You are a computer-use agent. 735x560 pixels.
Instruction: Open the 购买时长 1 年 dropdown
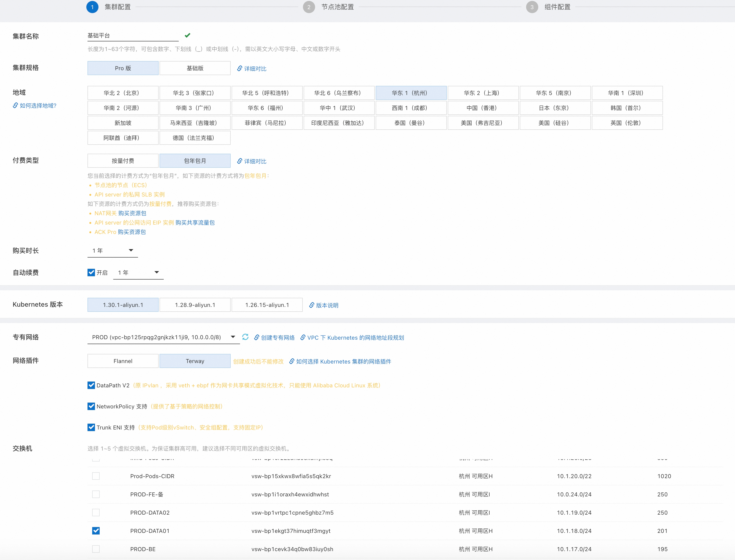[113, 251]
